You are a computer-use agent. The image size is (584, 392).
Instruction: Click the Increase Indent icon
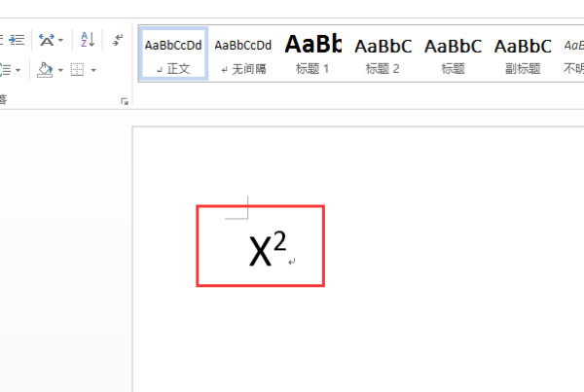point(17,40)
